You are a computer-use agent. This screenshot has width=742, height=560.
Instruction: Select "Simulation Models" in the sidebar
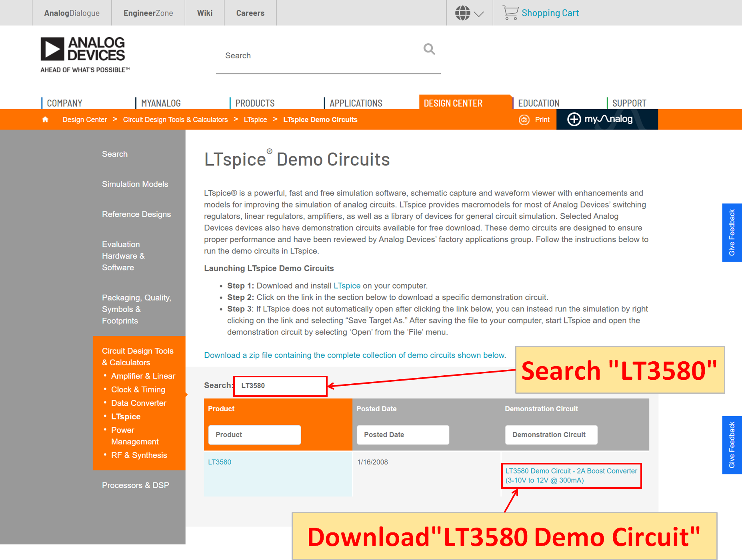click(135, 184)
